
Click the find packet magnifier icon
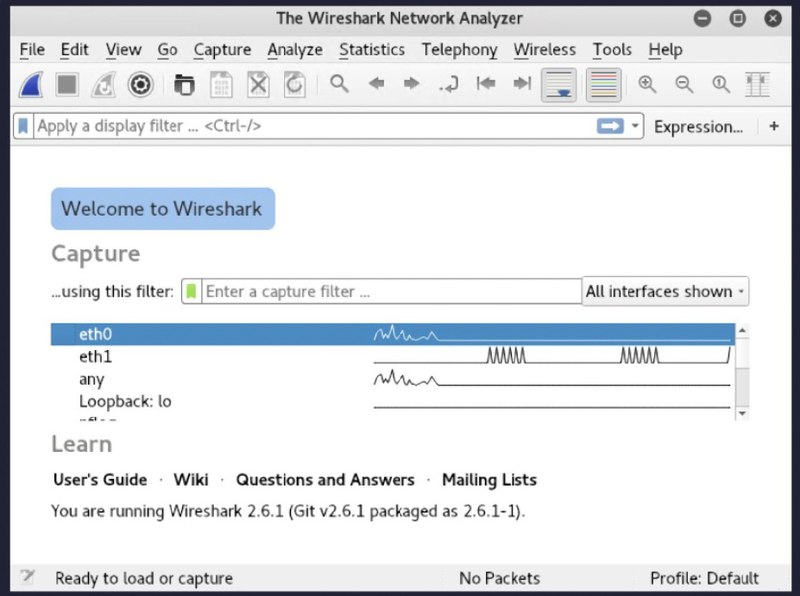click(339, 84)
